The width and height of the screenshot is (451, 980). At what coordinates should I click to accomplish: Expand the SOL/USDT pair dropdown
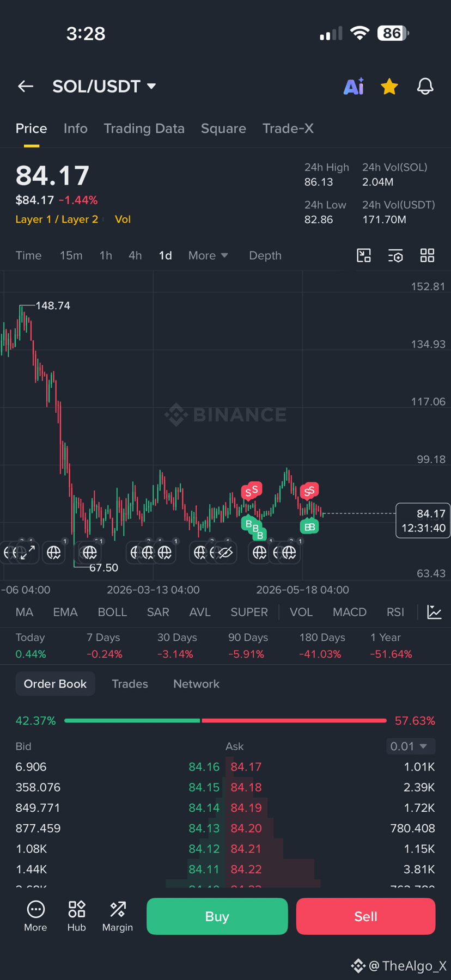coord(104,86)
